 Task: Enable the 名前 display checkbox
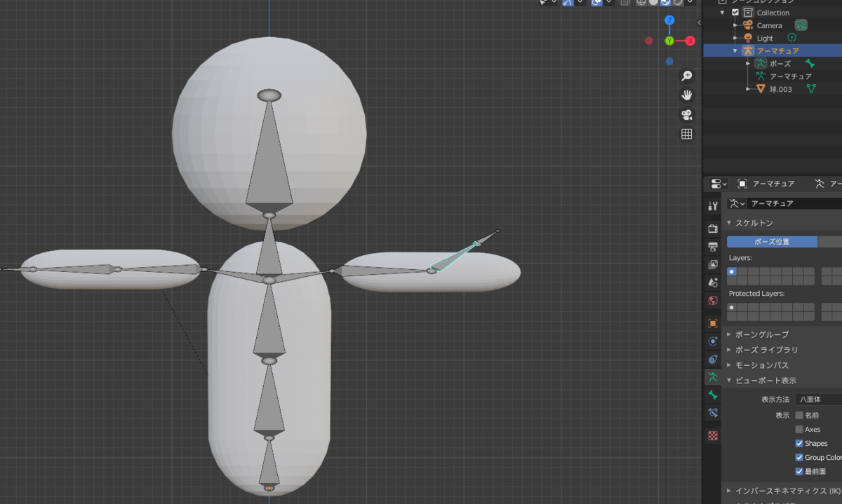(799, 415)
